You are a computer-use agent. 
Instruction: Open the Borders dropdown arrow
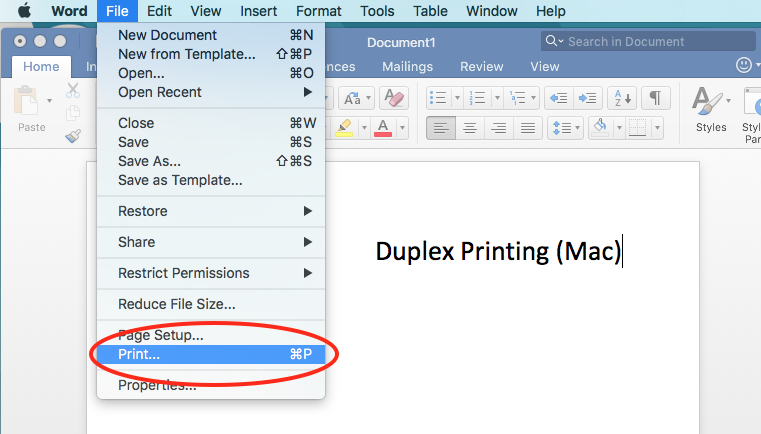(657, 128)
